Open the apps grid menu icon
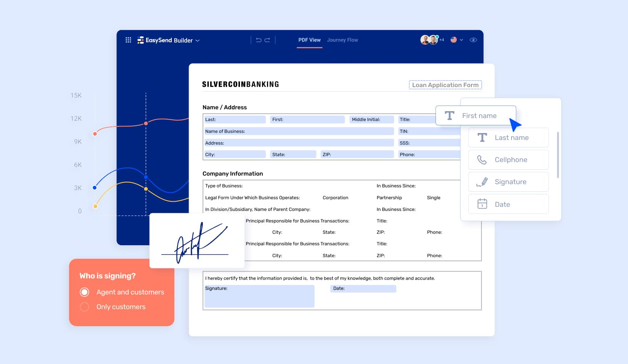Viewport: 628px width, 364px height. click(x=128, y=40)
